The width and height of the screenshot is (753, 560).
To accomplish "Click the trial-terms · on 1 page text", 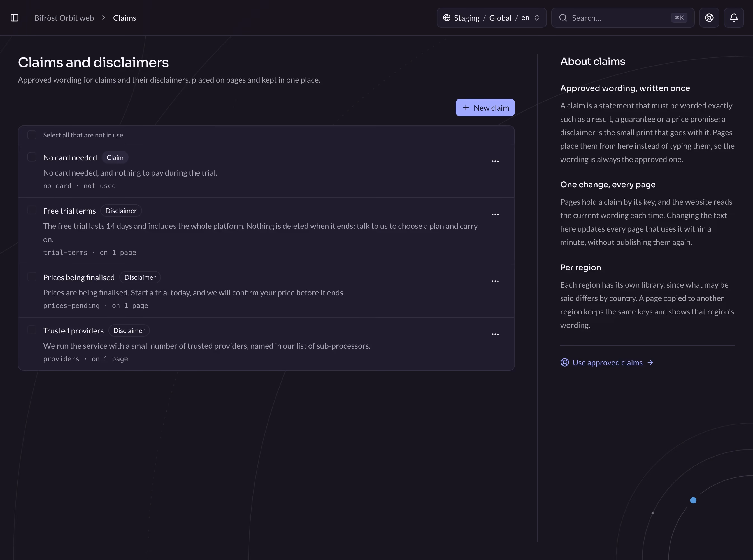I will click(90, 253).
